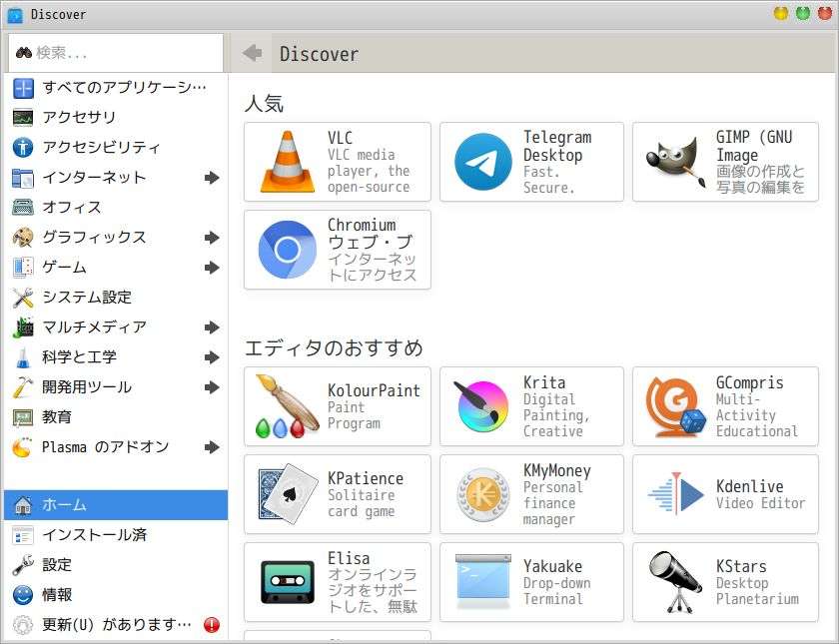This screenshot has height=644, width=839.
Task: Show the インストール済 applications list
Action: click(116, 535)
